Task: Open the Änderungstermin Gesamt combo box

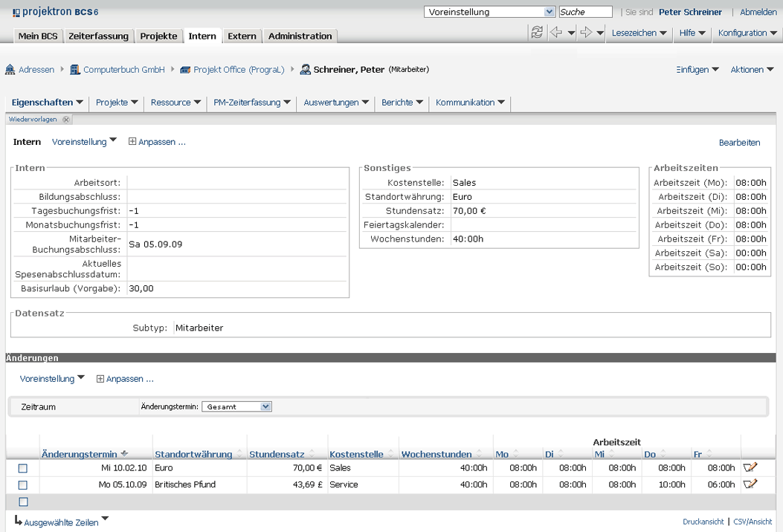Action: point(236,406)
